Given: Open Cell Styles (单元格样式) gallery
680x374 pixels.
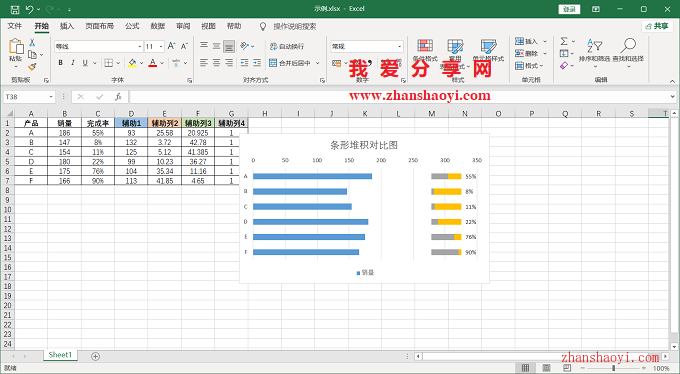Looking at the screenshot, I should click(488, 50).
